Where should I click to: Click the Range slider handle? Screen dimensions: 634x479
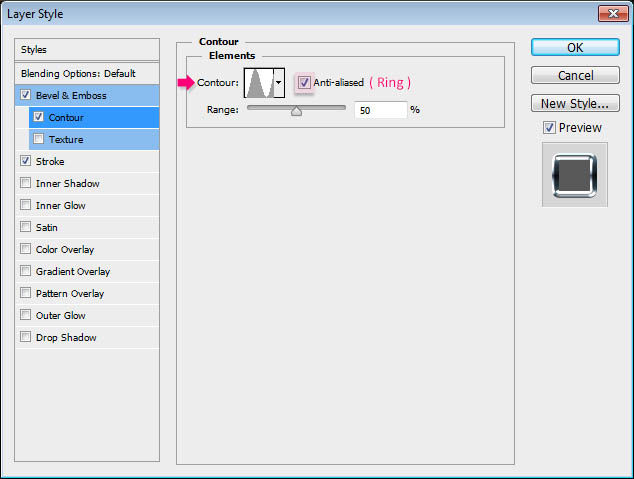(x=296, y=110)
